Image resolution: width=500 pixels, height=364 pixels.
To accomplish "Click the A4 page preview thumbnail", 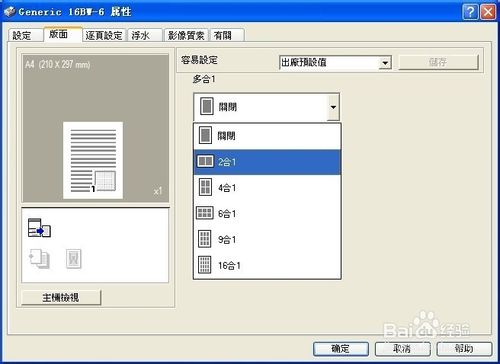I will (93, 160).
